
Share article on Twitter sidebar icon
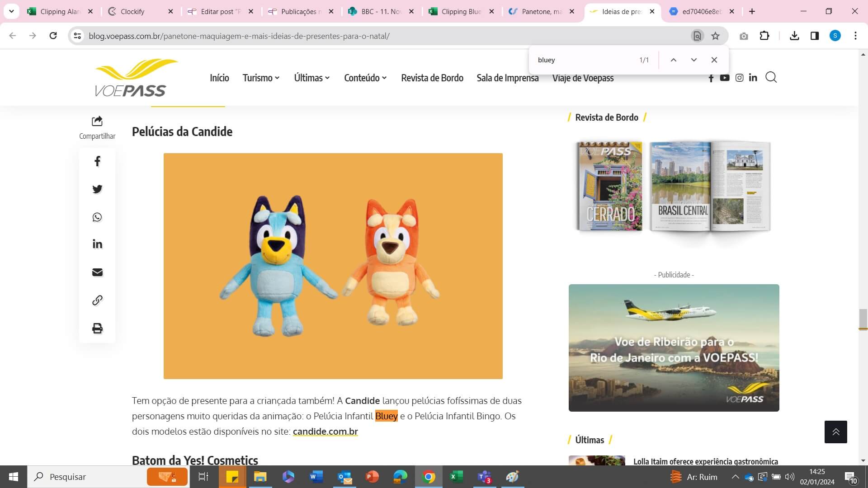coord(97,189)
